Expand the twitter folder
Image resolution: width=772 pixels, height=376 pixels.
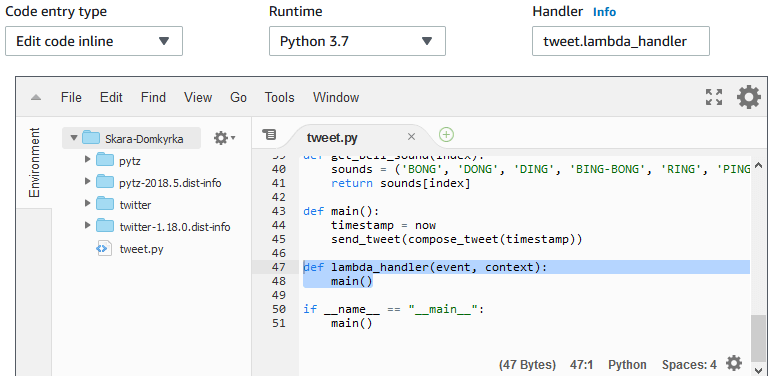(88, 203)
